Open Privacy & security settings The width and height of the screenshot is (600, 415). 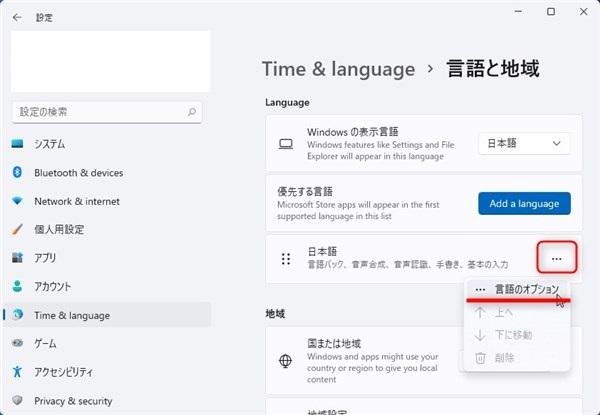coord(107,400)
